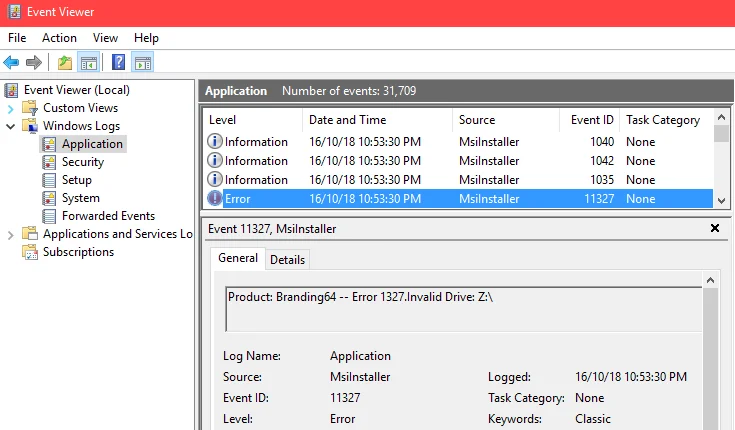Open the File menu

tap(17, 38)
